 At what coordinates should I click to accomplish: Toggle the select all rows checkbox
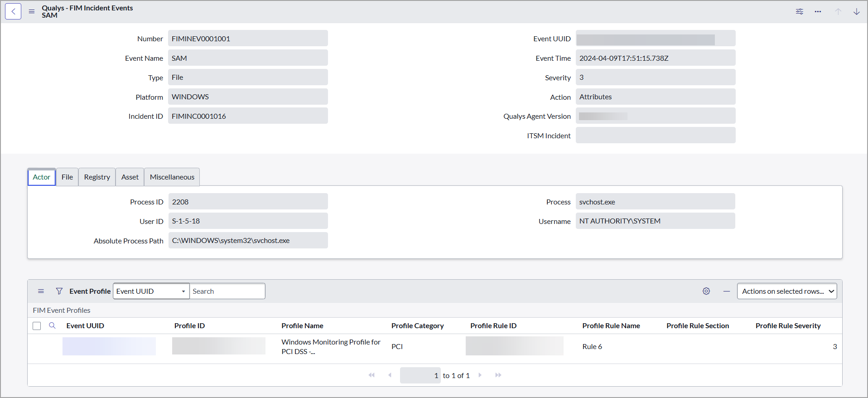37,326
